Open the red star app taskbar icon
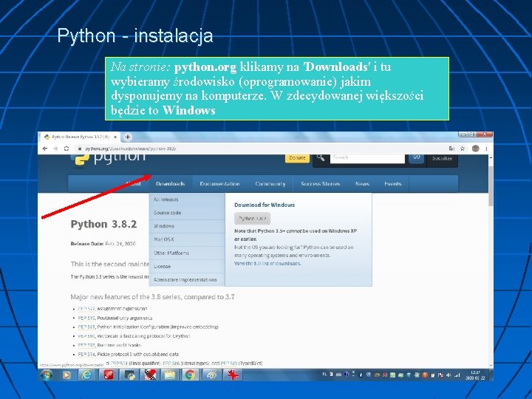 (233, 375)
